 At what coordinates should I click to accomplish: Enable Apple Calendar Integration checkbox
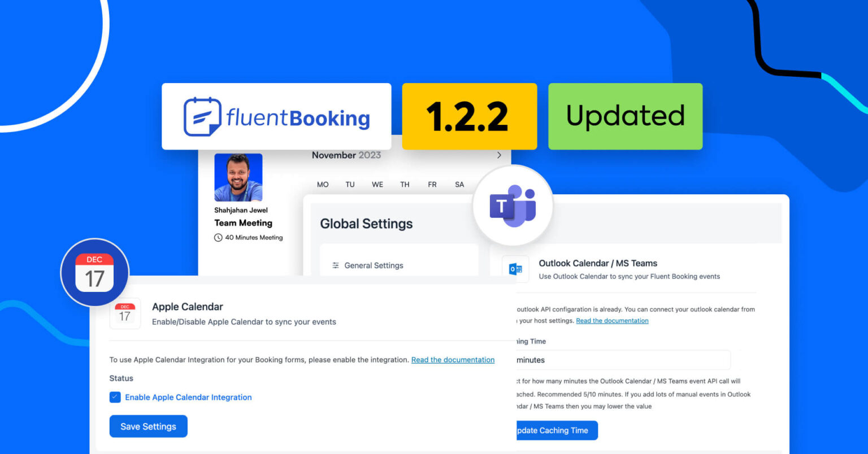coord(115,397)
